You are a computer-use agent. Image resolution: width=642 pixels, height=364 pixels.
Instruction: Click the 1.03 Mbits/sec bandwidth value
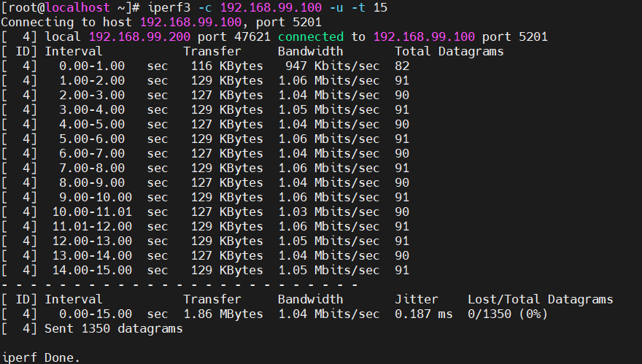click(328, 212)
